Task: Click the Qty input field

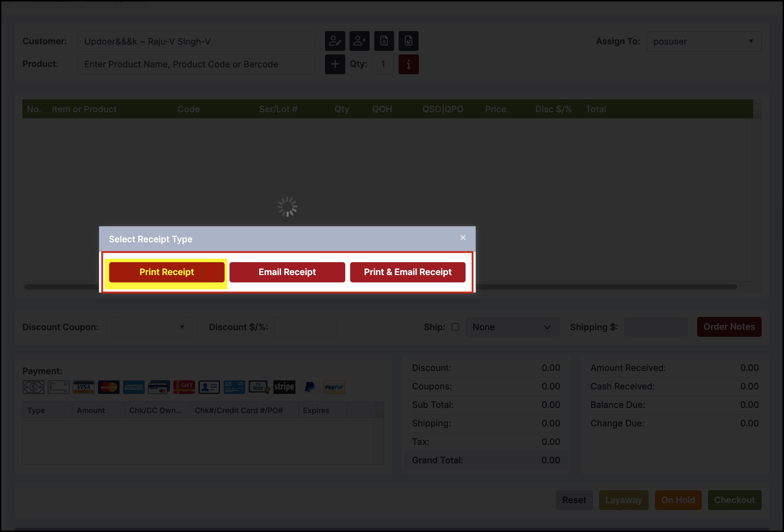Action: (383, 64)
